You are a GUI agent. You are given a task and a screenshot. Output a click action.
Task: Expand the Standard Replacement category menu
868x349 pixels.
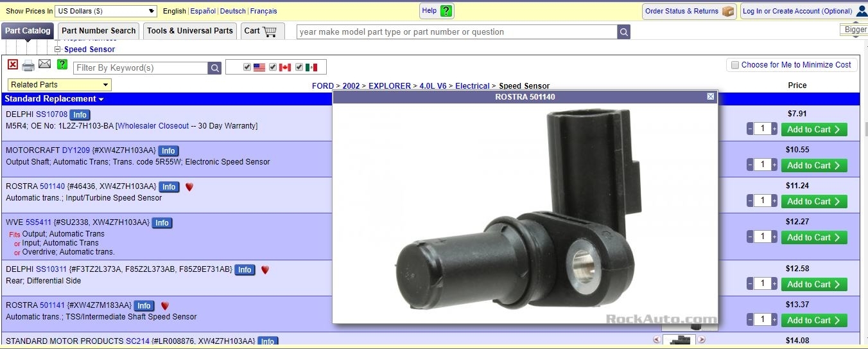pos(54,99)
